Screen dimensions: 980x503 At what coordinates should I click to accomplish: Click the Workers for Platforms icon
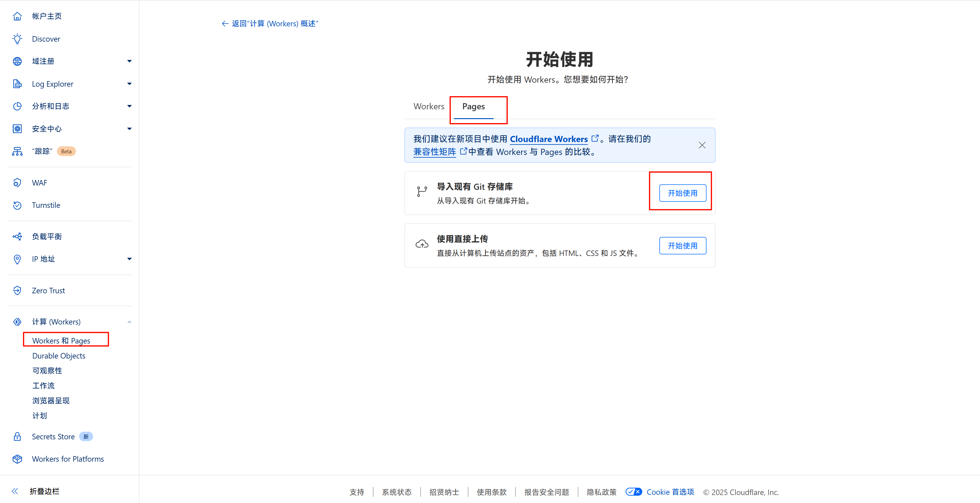(x=17, y=459)
